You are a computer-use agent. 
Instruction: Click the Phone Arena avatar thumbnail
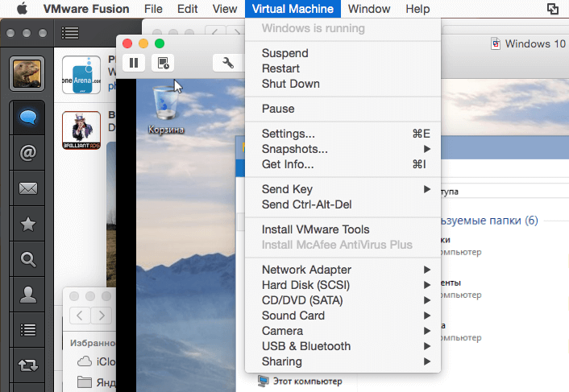click(81, 75)
